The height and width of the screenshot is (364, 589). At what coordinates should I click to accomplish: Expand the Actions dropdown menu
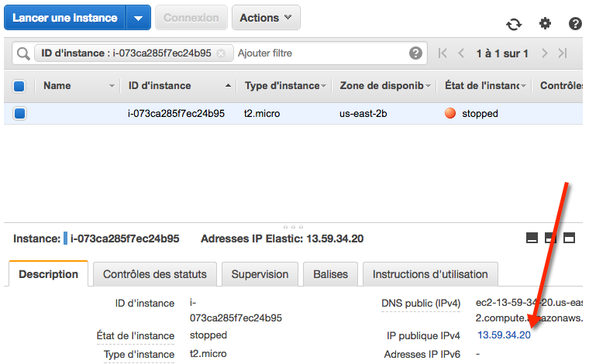click(x=266, y=18)
